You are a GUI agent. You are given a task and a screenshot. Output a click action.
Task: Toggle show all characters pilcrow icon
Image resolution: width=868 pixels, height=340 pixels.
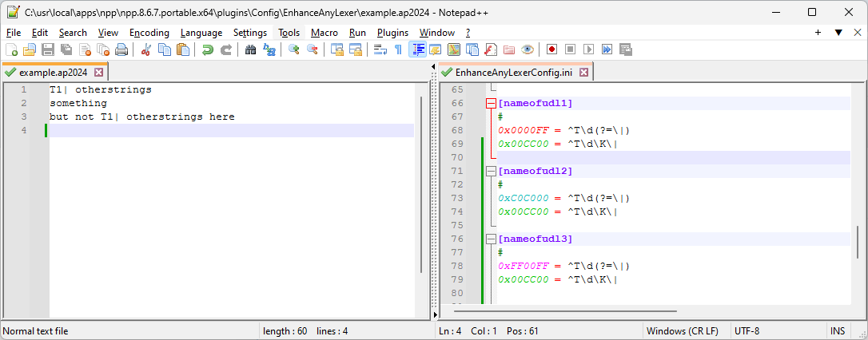[x=398, y=49]
